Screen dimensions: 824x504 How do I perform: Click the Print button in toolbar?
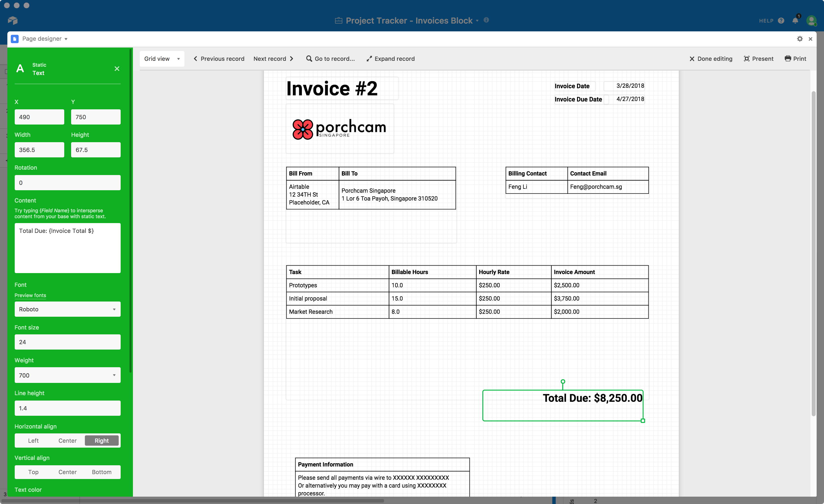click(x=795, y=58)
